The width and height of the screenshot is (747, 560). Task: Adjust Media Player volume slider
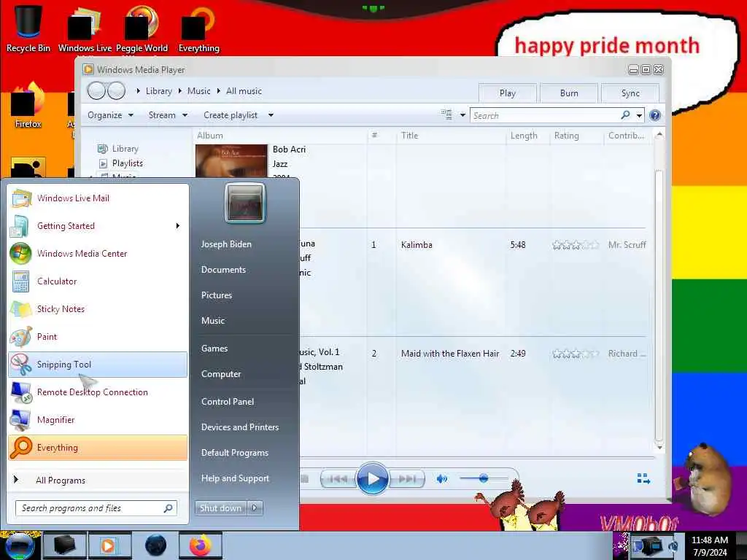(483, 478)
